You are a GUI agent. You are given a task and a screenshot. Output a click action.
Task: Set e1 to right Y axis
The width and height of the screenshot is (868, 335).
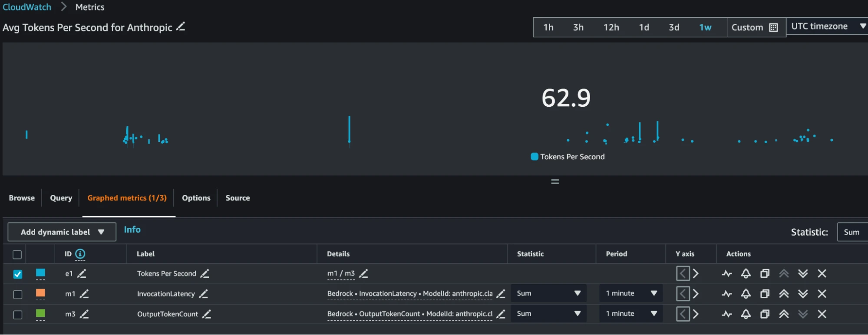pos(696,273)
